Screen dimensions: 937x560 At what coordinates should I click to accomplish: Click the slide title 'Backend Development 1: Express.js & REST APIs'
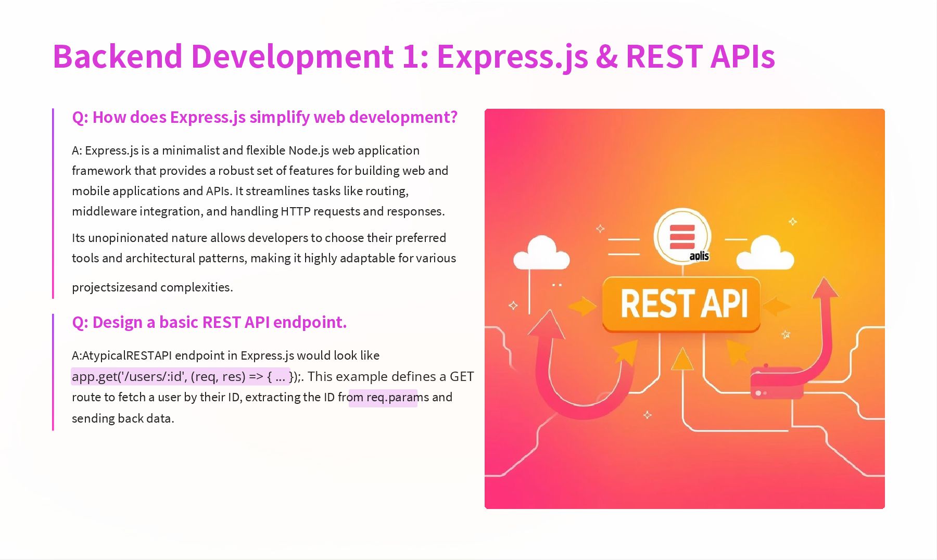[x=414, y=56]
